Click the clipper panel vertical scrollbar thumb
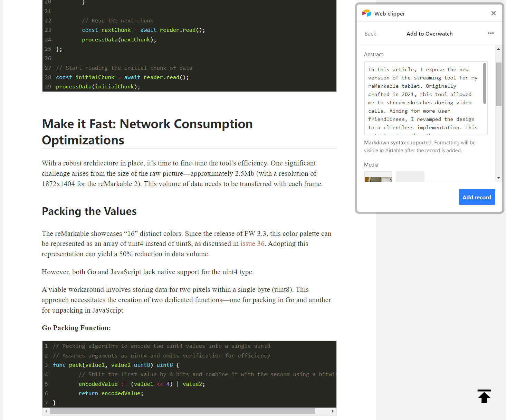Viewport: 506px width, 420px height. pyautogui.click(x=498, y=84)
